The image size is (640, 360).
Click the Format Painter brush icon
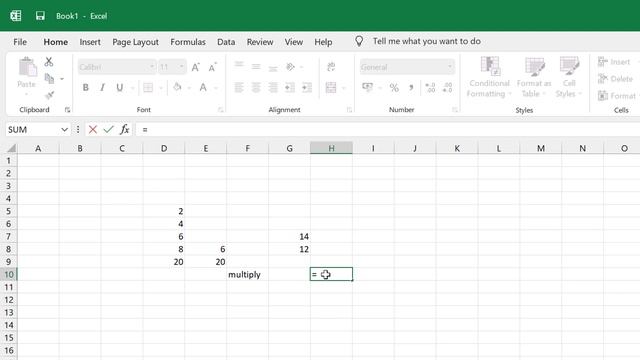[49, 96]
